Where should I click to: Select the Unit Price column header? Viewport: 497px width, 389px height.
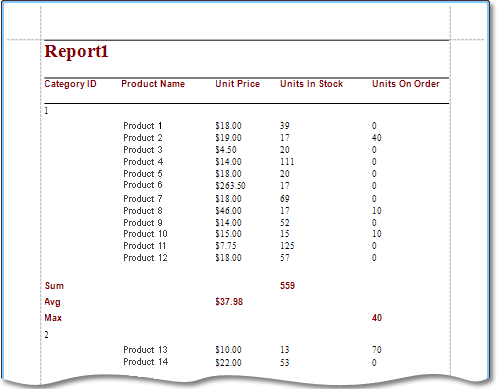coord(237,84)
